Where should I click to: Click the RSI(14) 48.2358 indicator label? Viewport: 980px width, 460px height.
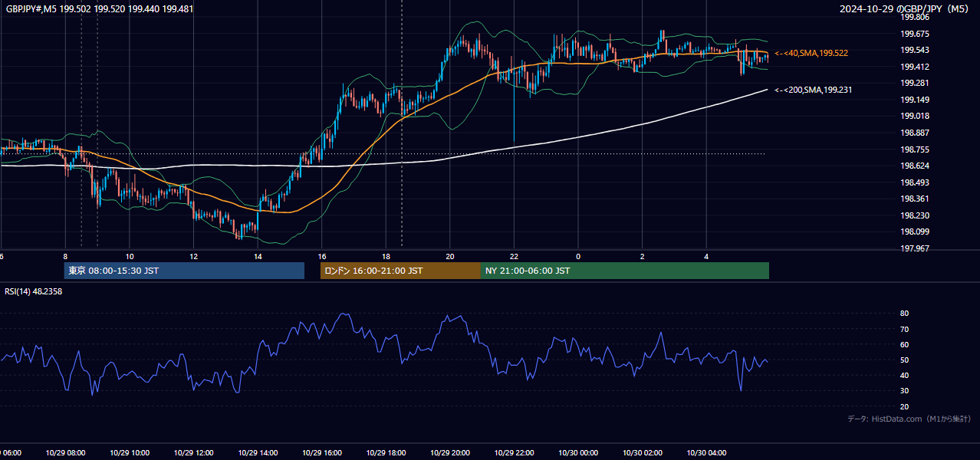click(x=34, y=291)
